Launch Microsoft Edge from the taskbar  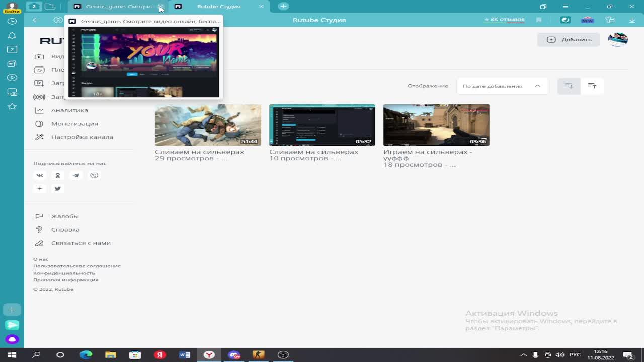click(86, 355)
